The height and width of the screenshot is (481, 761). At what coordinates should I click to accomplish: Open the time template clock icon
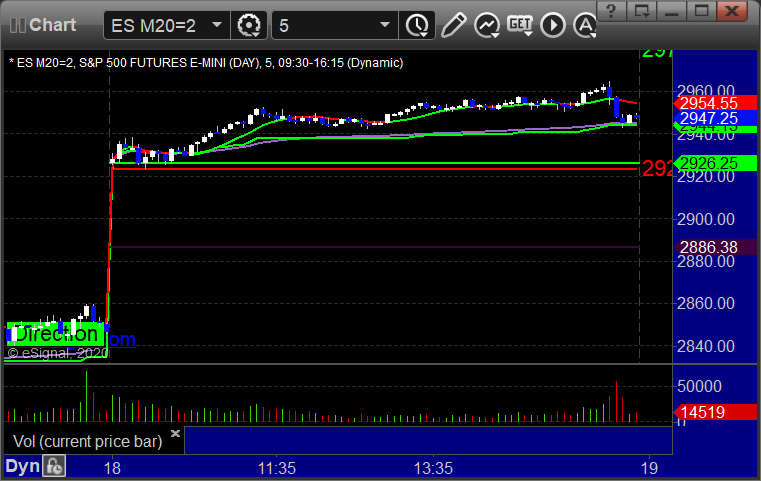(417, 25)
